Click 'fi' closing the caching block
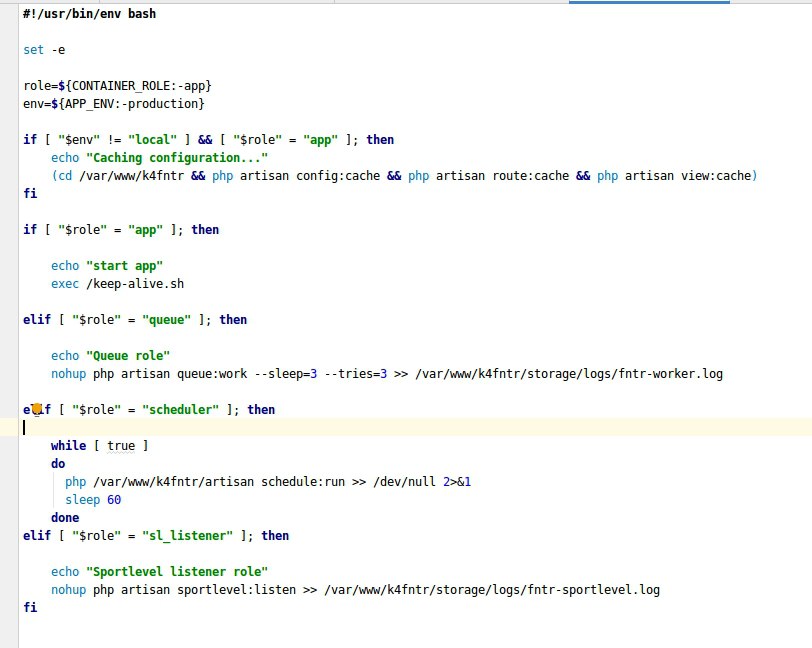 [30, 193]
